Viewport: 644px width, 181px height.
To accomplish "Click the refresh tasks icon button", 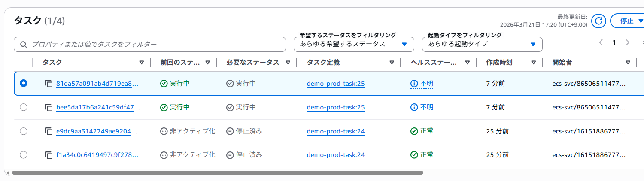I will coord(598,21).
